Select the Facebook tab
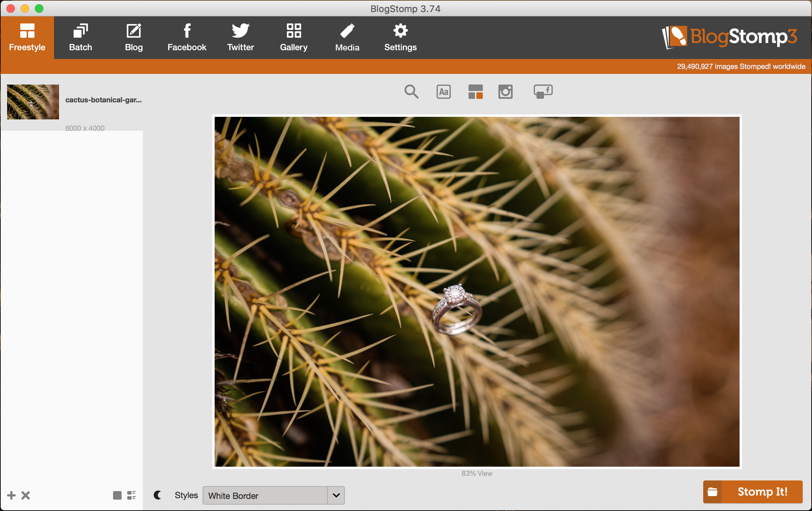 [x=187, y=38]
